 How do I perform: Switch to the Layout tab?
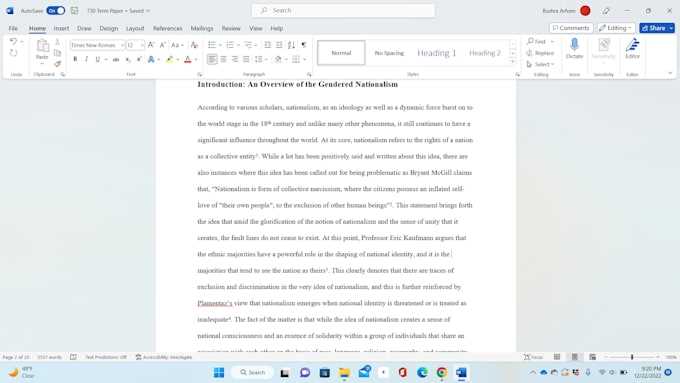135,28
